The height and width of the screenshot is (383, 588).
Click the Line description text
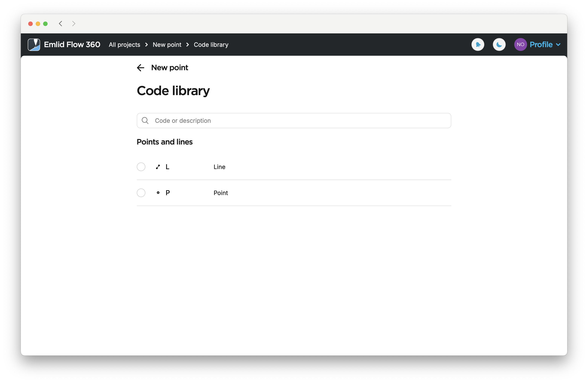pos(219,167)
